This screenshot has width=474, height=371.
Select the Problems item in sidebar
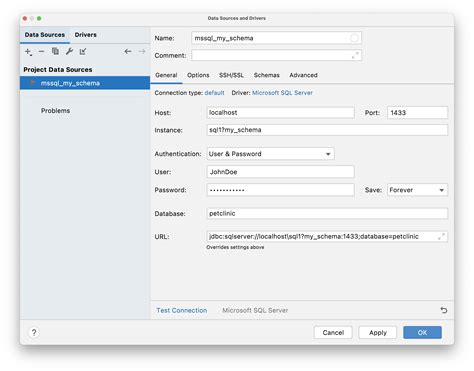pos(55,111)
